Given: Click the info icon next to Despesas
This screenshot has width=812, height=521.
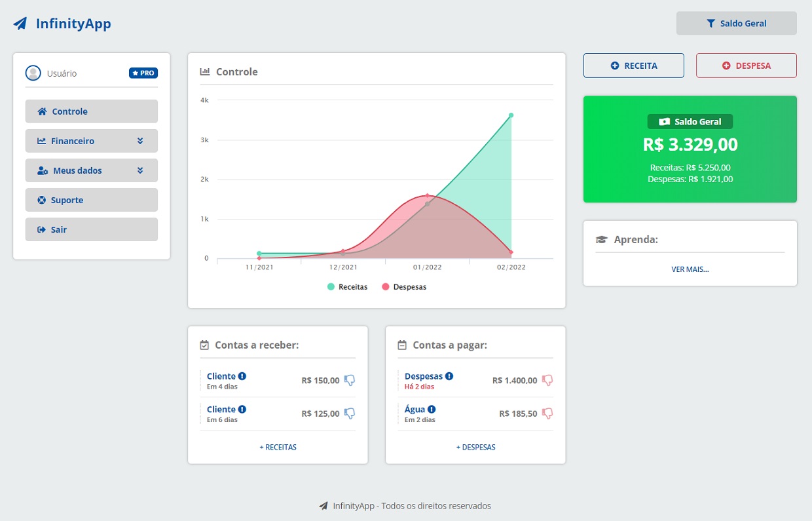Looking at the screenshot, I should pyautogui.click(x=449, y=376).
